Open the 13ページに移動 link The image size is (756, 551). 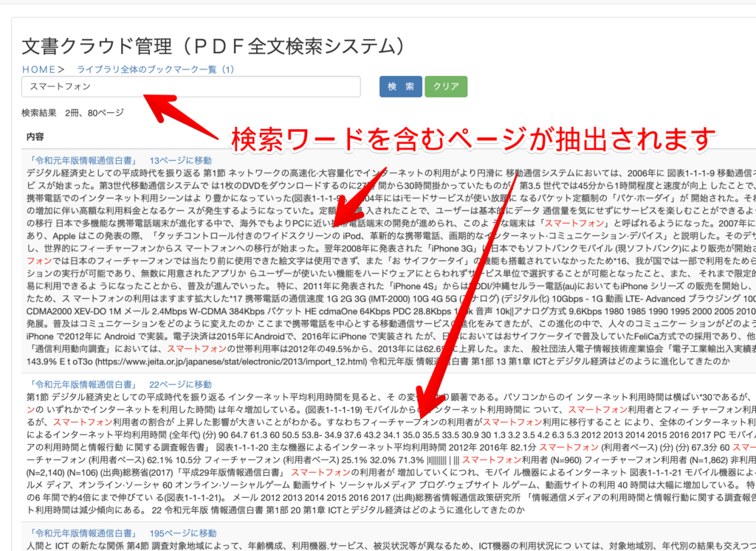[x=180, y=160]
